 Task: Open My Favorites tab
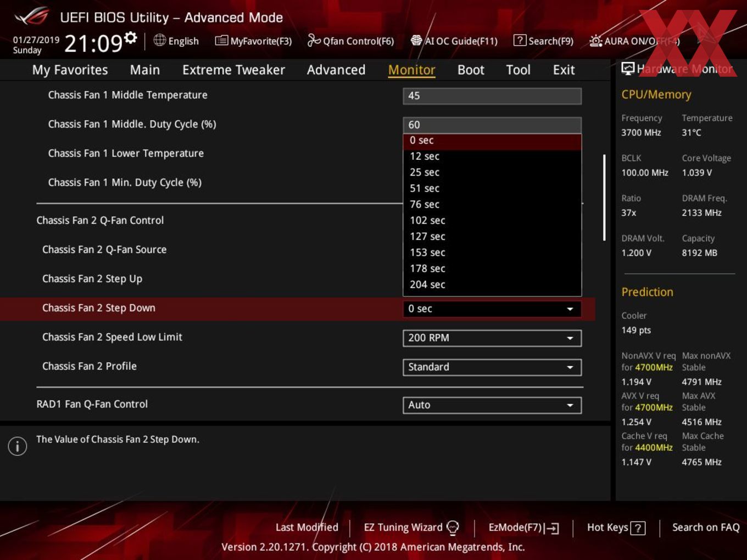[x=70, y=70]
